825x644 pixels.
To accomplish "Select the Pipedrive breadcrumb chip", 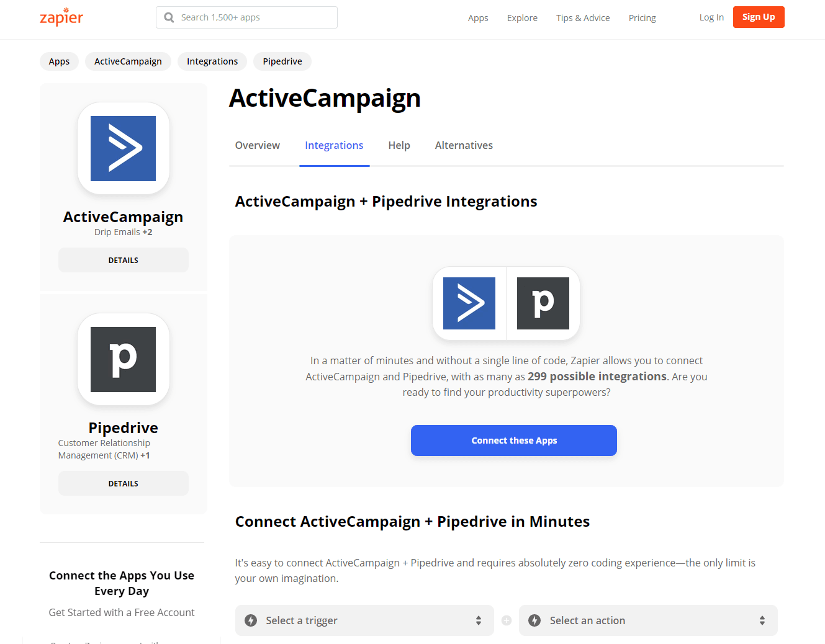I will [282, 61].
